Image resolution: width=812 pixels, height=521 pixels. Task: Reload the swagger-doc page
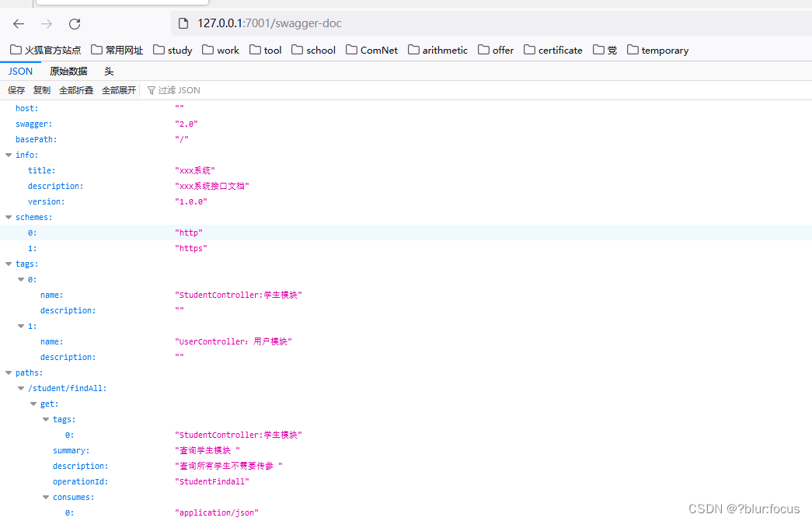[75, 24]
